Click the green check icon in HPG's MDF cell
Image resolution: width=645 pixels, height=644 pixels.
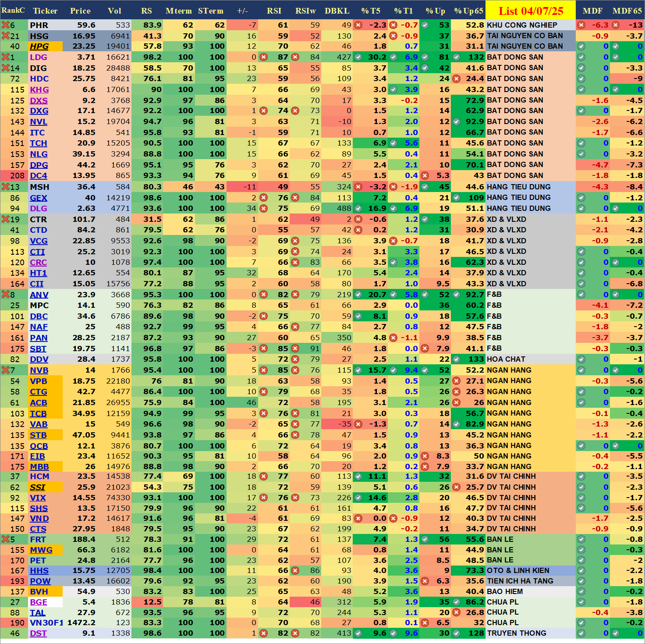(581, 46)
